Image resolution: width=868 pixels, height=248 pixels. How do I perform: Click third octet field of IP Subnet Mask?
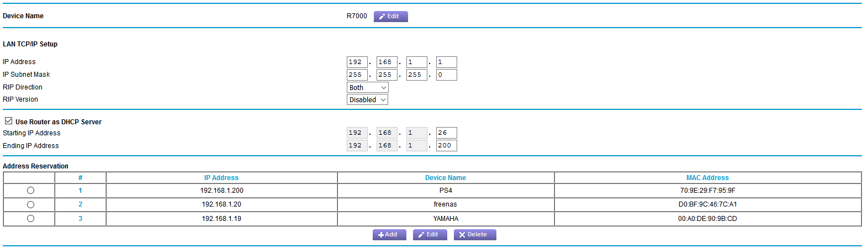(x=417, y=75)
